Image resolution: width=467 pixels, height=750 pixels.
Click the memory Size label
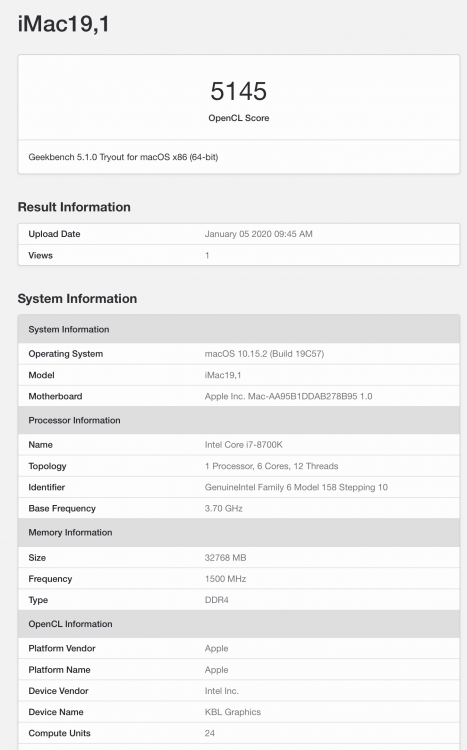[37, 558]
